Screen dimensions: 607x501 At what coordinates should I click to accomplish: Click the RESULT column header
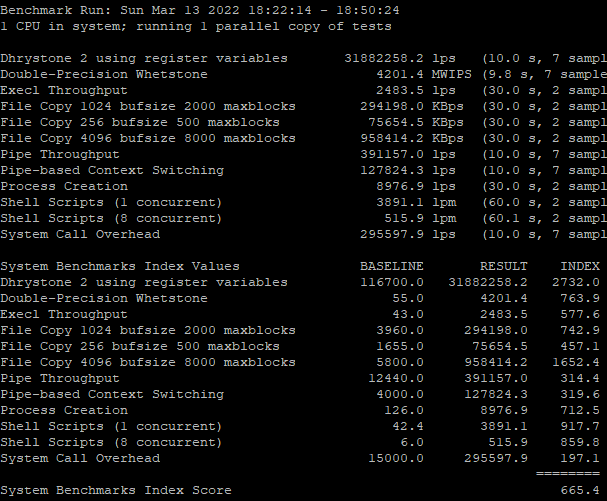504,266
